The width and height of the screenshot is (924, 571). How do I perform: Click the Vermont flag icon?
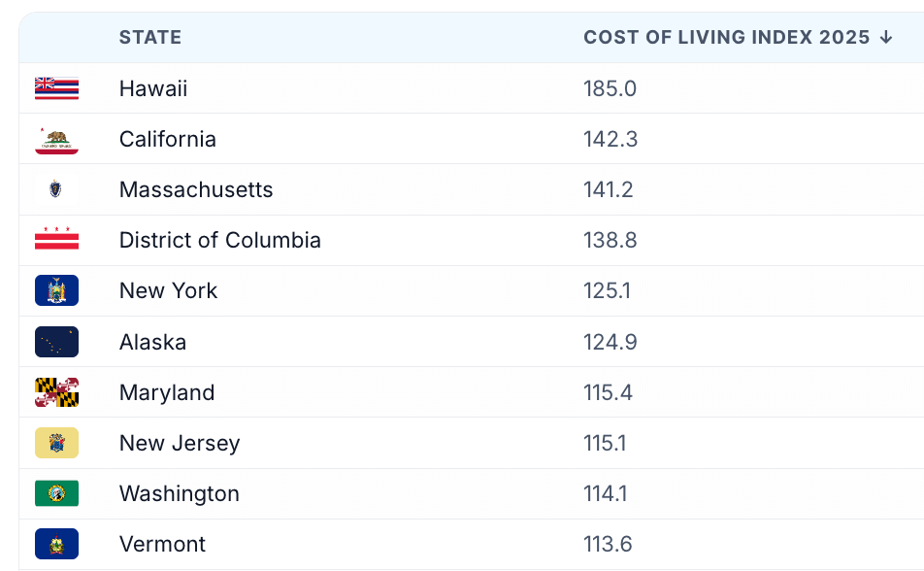tap(56, 544)
